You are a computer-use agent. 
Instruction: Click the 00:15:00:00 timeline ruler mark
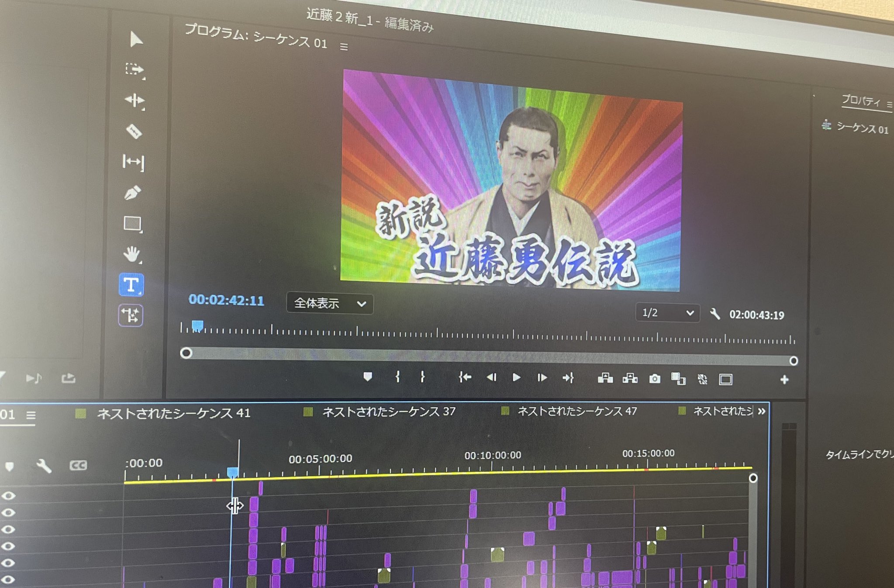tap(648, 453)
